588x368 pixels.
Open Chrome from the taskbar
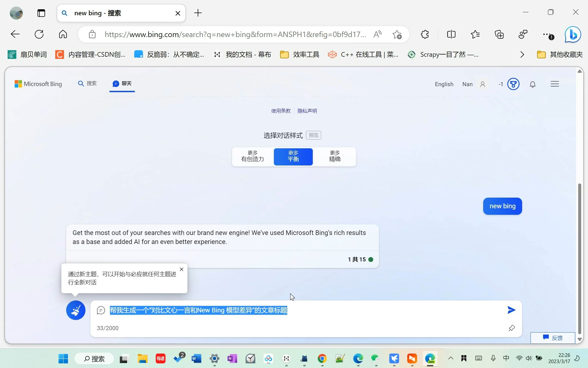point(322,358)
